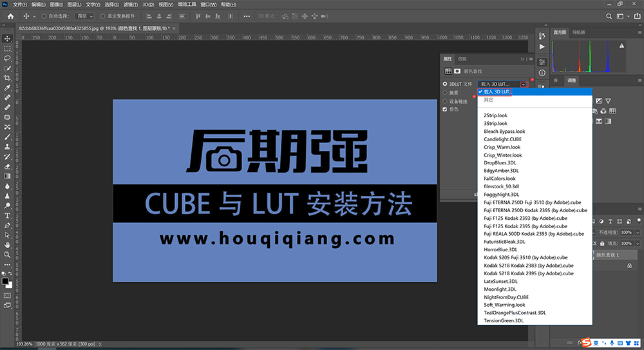Expand the toolbox double-arrow
The height and width of the screenshot is (350, 644).
pyautogui.click(x=4, y=26)
